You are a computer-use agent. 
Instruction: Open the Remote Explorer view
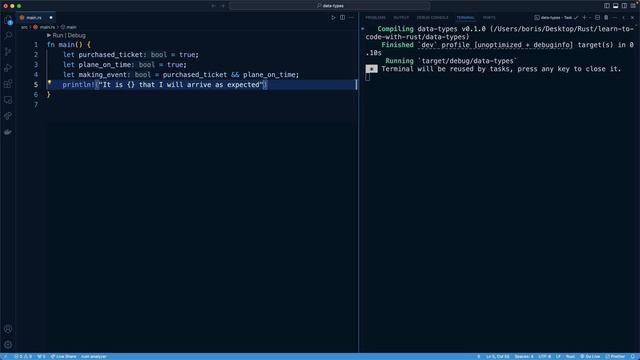coord(8,100)
